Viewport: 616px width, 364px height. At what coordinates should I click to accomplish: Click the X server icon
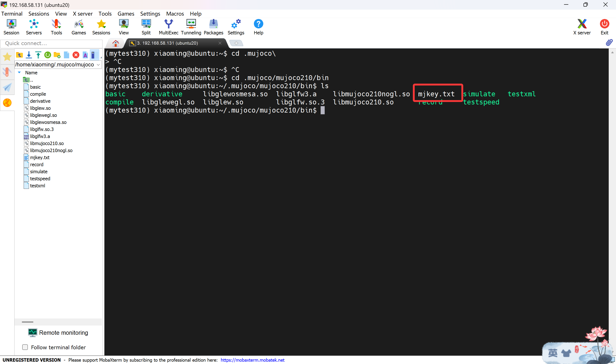click(582, 27)
